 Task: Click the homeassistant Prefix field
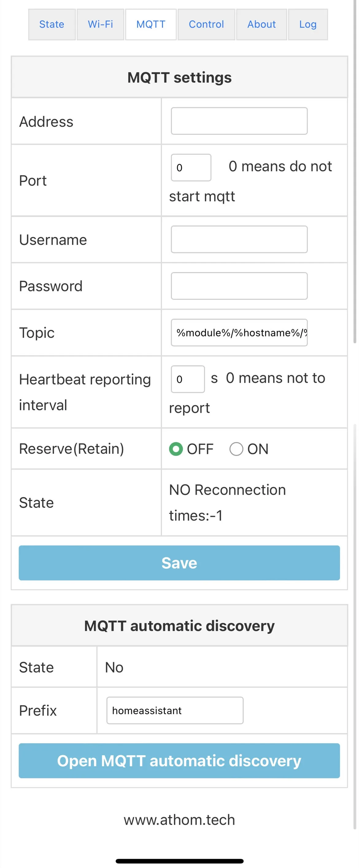(175, 710)
